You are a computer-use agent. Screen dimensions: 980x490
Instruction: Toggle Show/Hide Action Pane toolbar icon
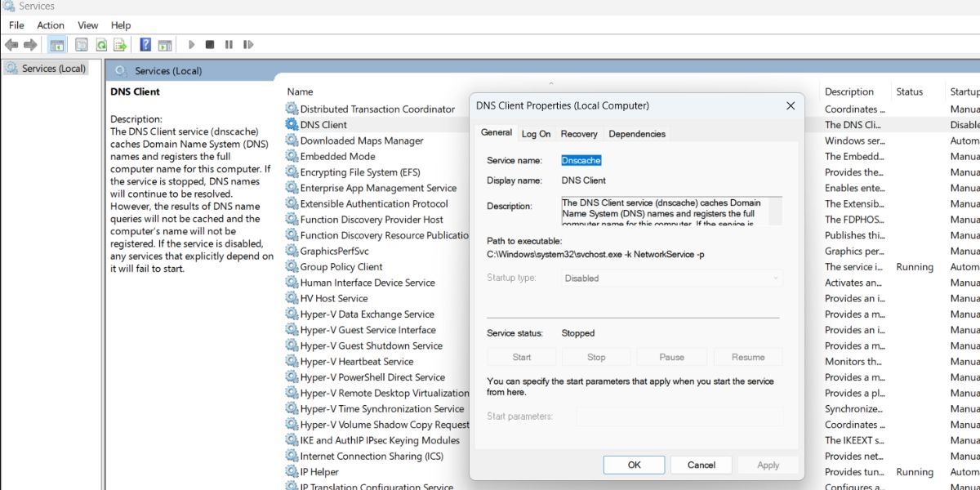point(165,45)
